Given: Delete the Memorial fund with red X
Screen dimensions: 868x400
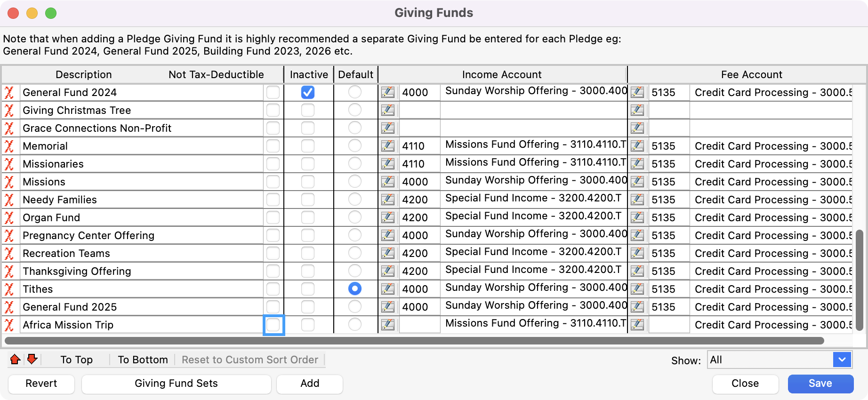Looking at the screenshot, I should coord(9,146).
